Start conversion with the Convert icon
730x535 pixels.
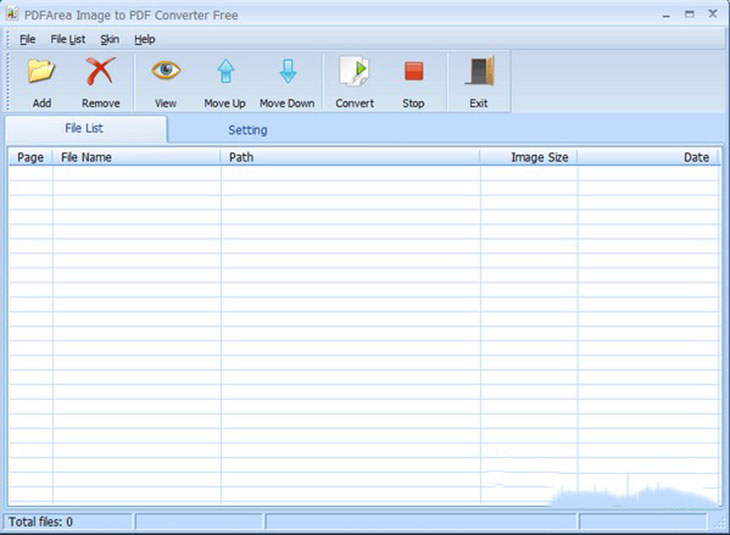coord(354,71)
